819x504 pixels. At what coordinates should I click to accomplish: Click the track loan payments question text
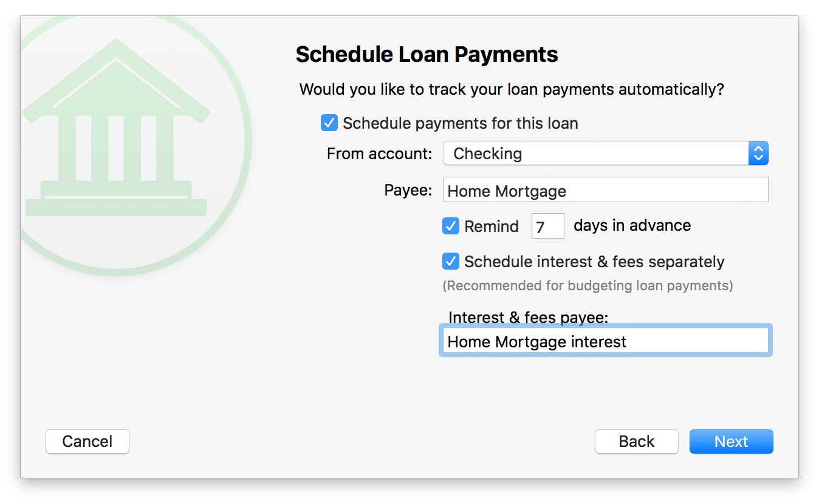(x=512, y=90)
